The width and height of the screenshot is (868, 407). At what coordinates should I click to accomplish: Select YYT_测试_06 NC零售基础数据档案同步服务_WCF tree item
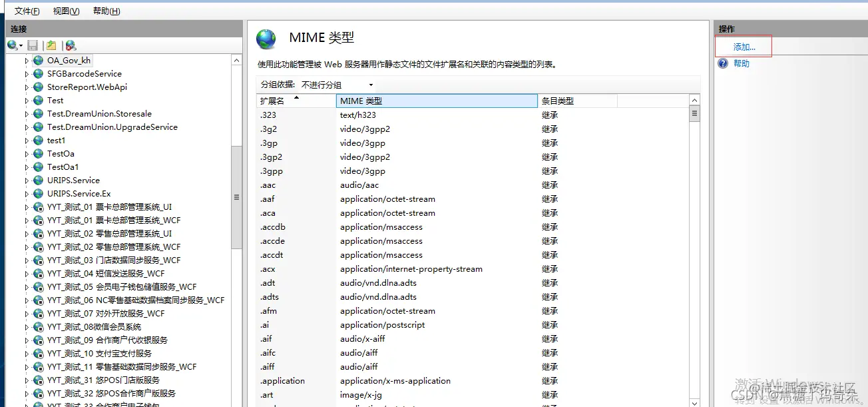pyautogui.click(x=136, y=300)
